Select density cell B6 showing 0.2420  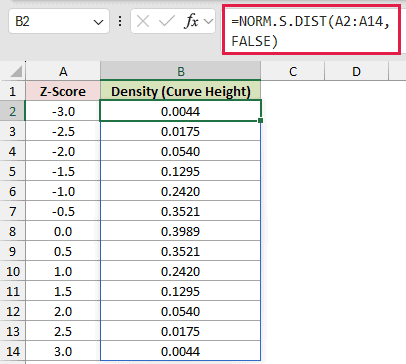181,191
